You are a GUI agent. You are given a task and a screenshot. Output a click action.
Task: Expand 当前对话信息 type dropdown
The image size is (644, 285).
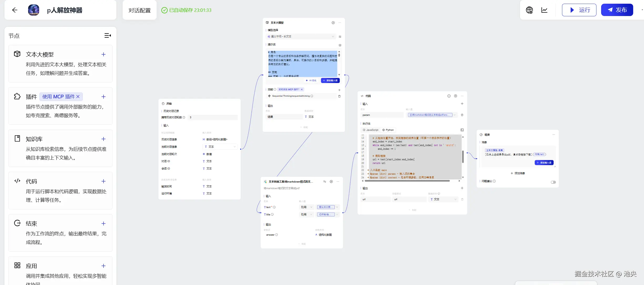pos(220,147)
